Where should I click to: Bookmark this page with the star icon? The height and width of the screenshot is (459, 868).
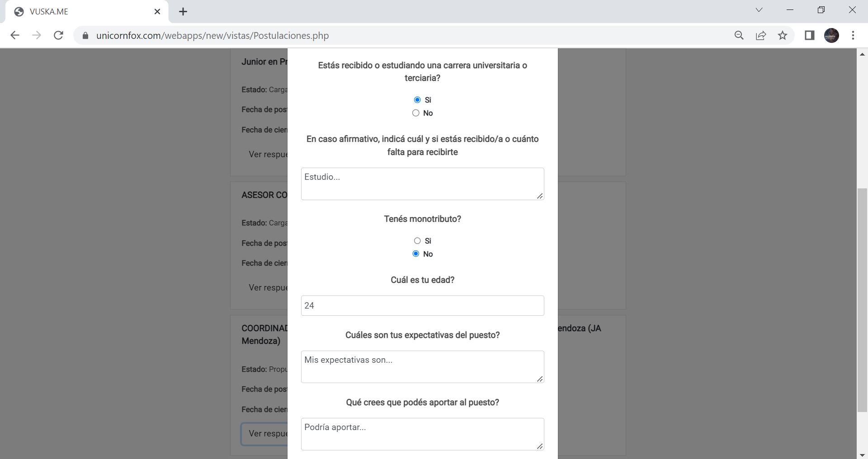pos(783,35)
